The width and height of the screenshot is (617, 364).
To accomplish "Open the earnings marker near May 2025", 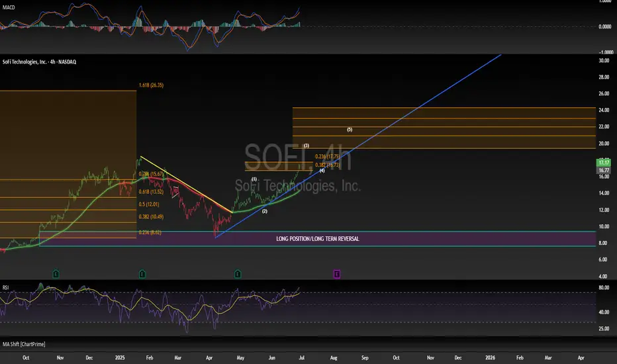I will click(x=238, y=274).
